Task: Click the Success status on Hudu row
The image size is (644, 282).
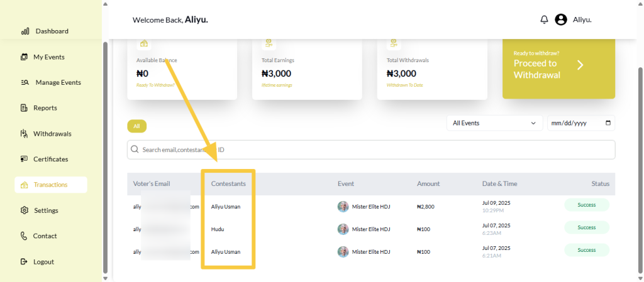Action: tap(586, 227)
